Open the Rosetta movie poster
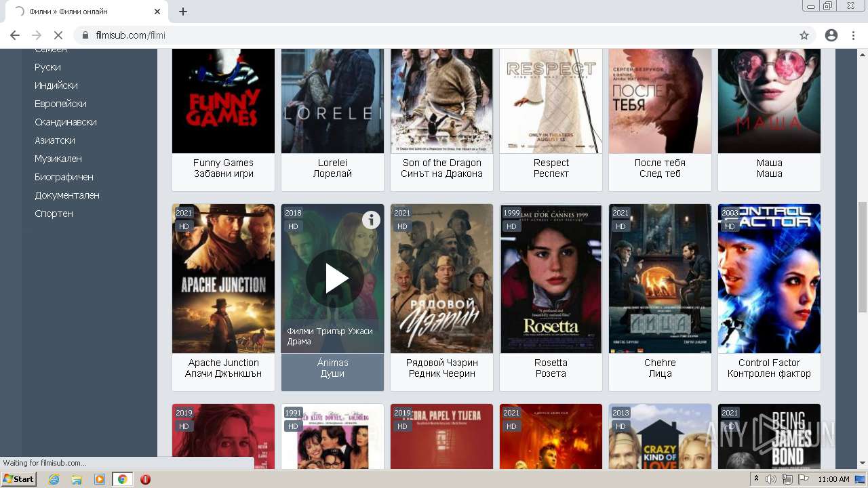This screenshot has height=488, width=868. [x=551, y=279]
